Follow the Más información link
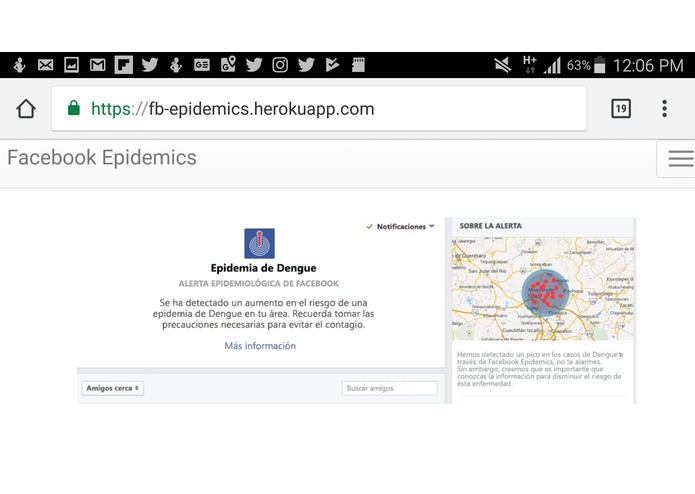The height and width of the screenshot is (494, 695). click(260, 346)
